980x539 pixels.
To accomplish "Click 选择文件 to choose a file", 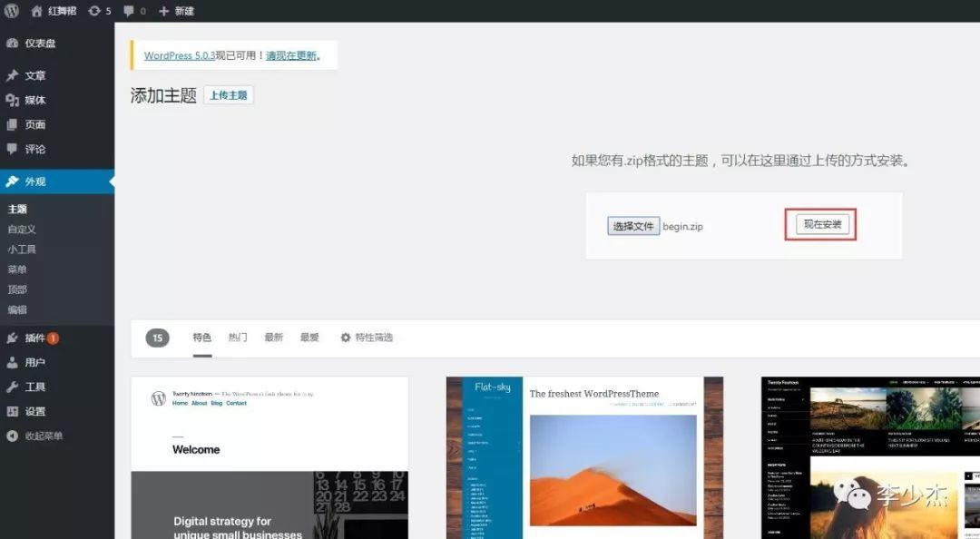I will (633, 226).
